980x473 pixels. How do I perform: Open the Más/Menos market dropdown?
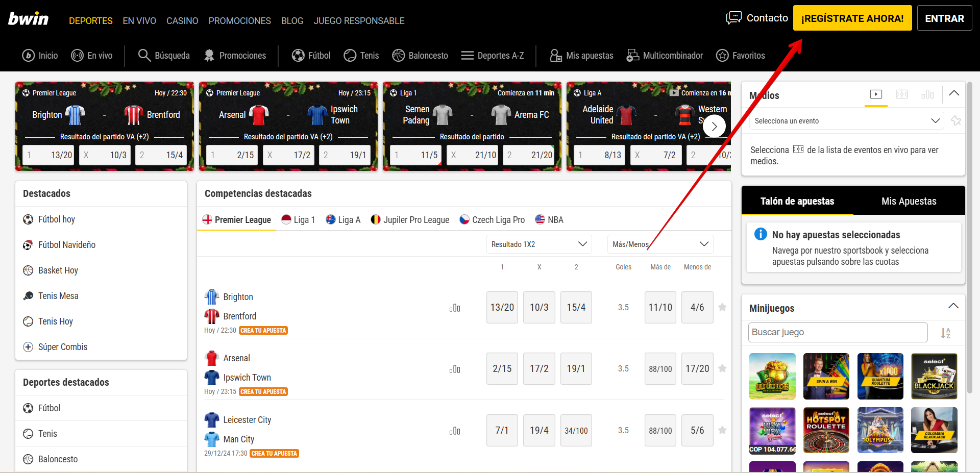pos(660,244)
